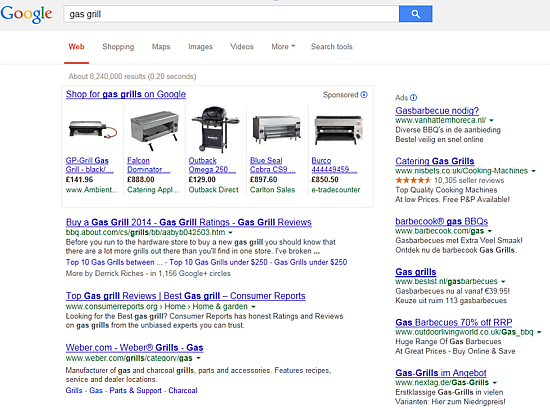Open the Gasbarbecue nodig? ad
This screenshot has width=550, height=410.
point(437,111)
